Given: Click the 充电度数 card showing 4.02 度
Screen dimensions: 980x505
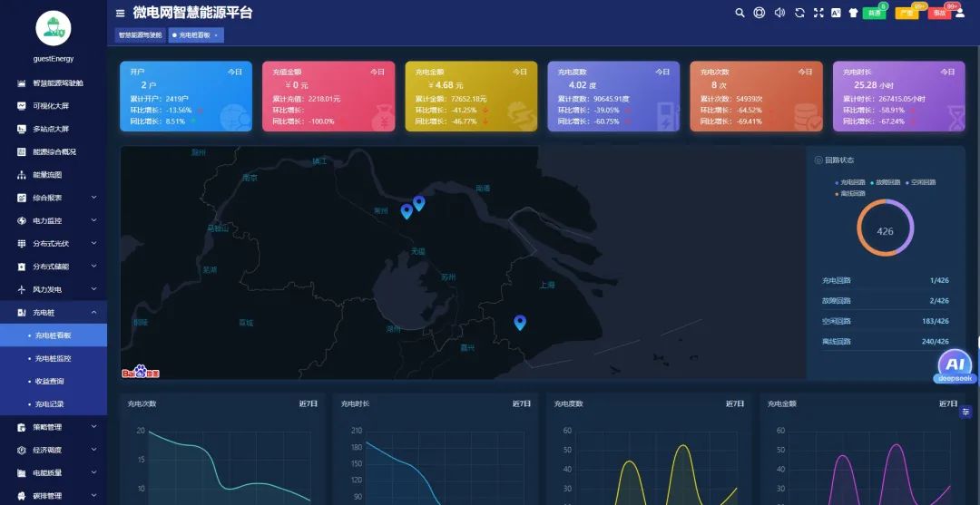Looking at the screenshot, I should coord(613,96).
